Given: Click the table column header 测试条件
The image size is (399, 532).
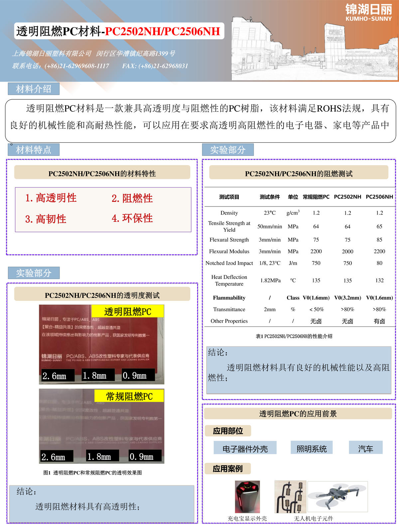Looking at the screenshot, I should click(x=270, y=197).
